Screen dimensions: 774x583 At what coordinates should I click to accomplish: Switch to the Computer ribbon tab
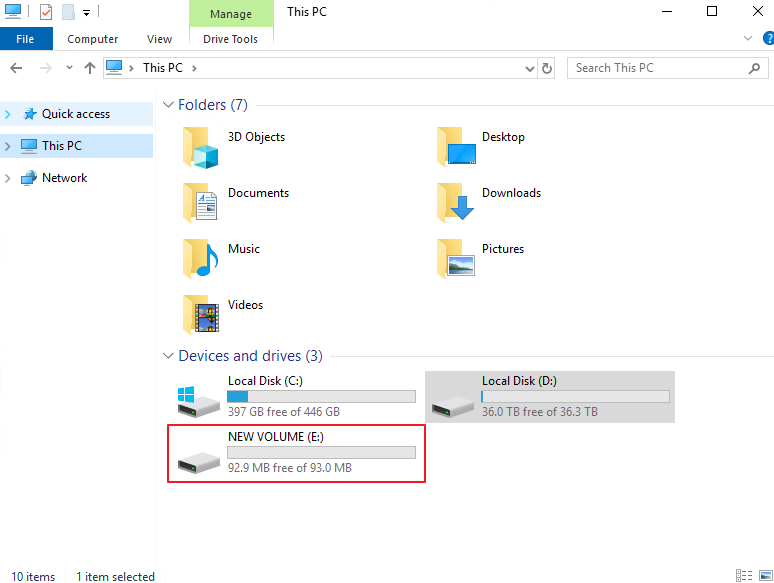coord(92,39)
